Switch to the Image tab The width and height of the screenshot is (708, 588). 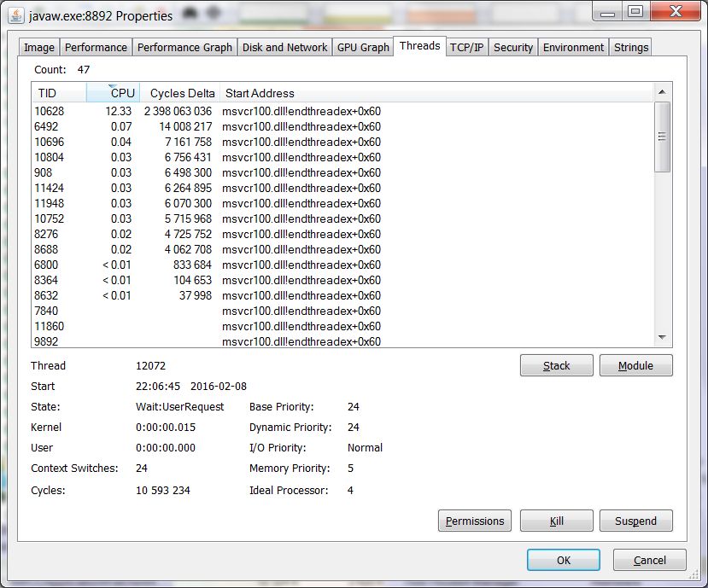pos(38,48)
